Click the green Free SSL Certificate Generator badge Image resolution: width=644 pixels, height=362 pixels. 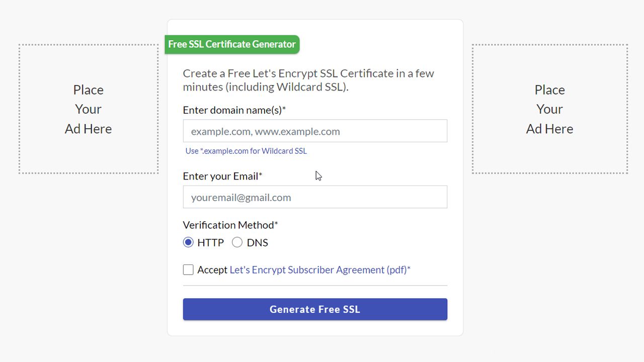click(x=232, y=44)
